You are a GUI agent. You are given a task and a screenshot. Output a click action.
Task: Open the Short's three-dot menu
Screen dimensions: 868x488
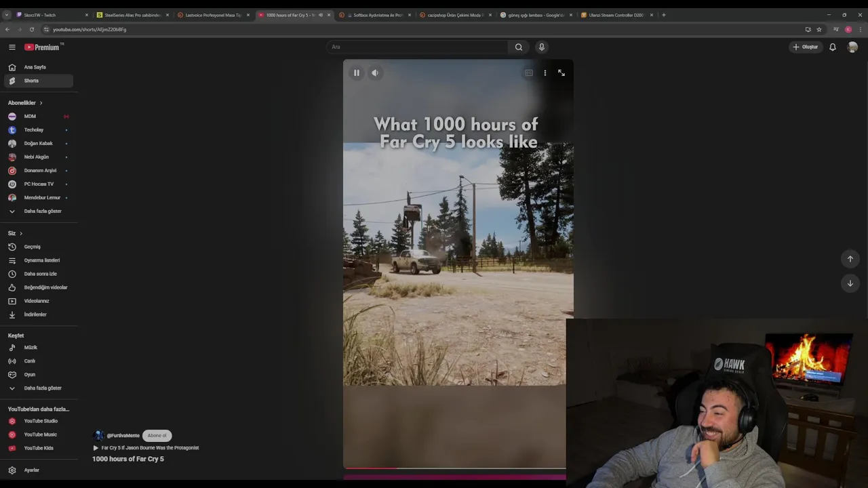pyautogui.click(x=545, y=73)
